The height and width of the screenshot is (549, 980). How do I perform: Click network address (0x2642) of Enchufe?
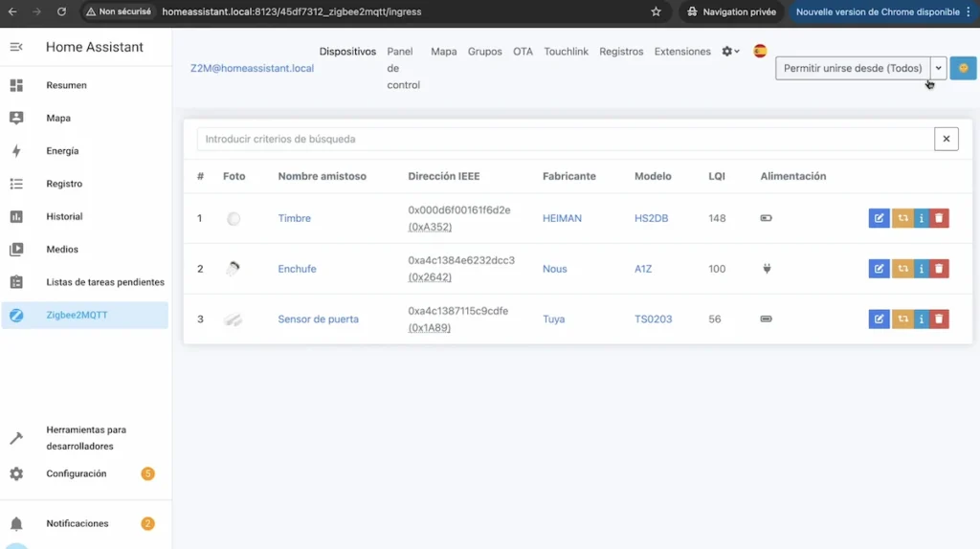point(430,277)
